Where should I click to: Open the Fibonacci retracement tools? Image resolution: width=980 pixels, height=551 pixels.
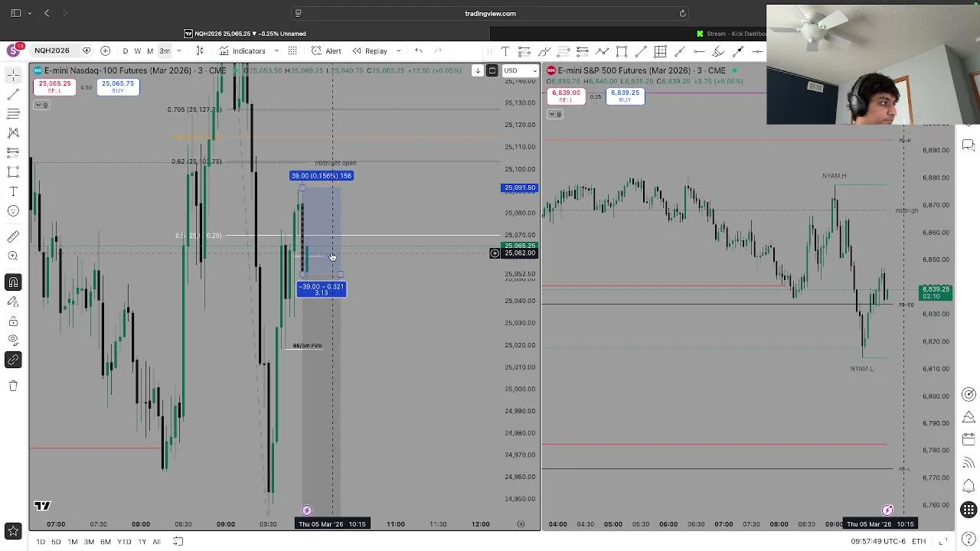tap(13, 113)
